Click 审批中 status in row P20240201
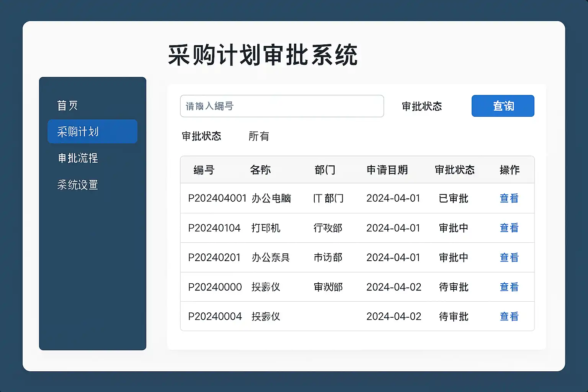The width and height of the screenshot is (588, 392). pyautogui.click(x=454, y=257)
